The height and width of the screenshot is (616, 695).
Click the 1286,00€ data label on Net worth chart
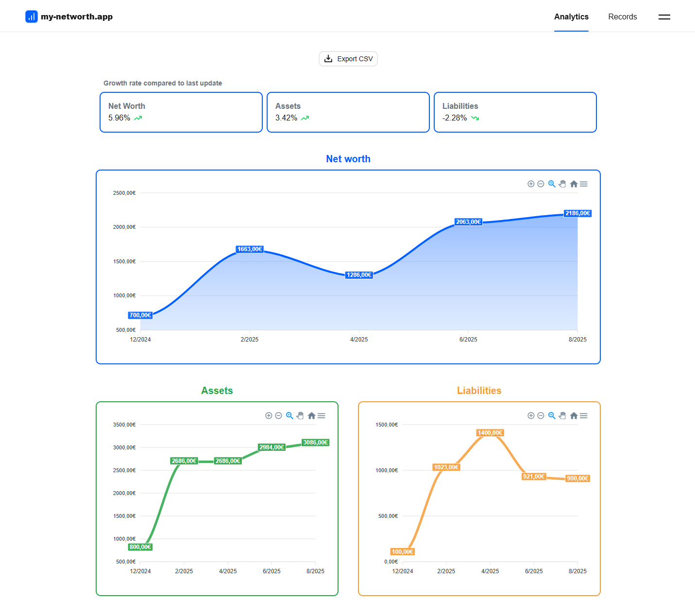point(359,275)
